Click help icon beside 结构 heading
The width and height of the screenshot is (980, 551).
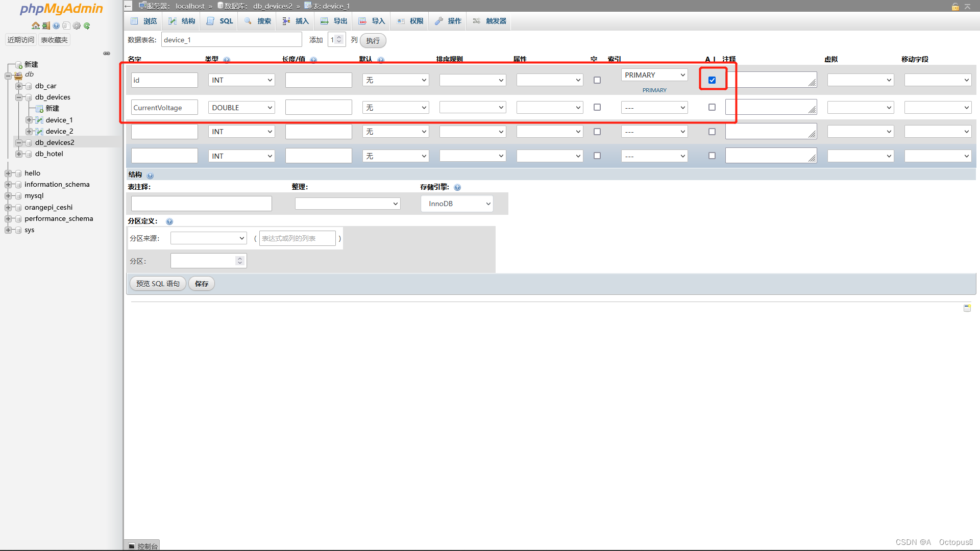[150, 176]
